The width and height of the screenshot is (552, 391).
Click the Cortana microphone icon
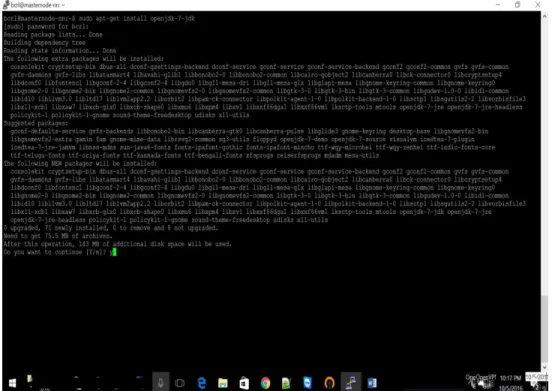(x=161, y=383)
